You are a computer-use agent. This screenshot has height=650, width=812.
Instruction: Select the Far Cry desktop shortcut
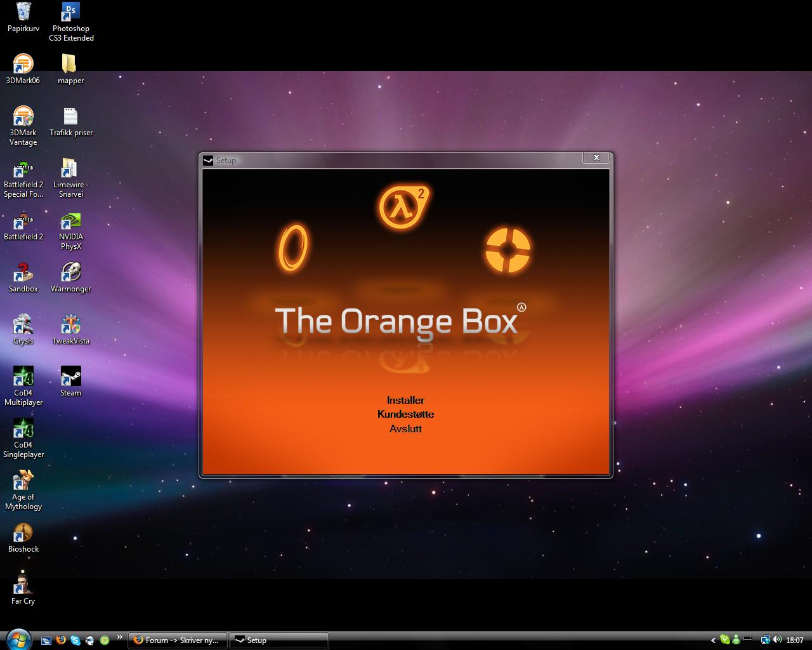click(23, 590)
